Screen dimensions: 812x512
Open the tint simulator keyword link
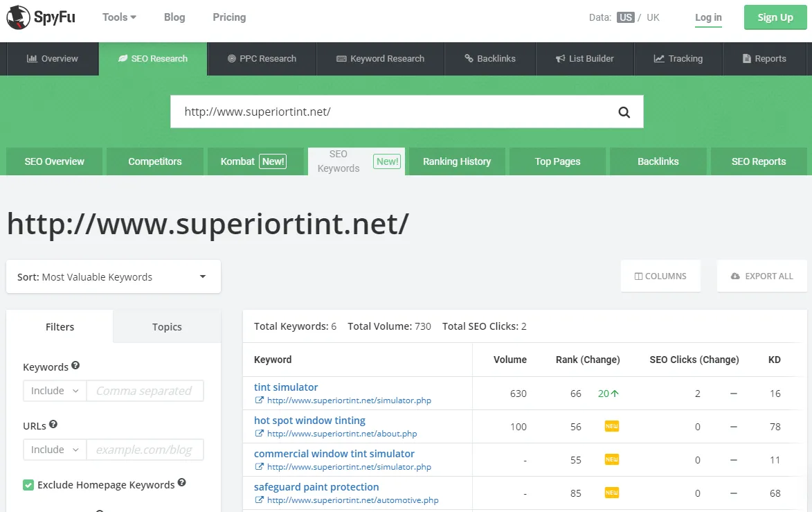[286, 387]
